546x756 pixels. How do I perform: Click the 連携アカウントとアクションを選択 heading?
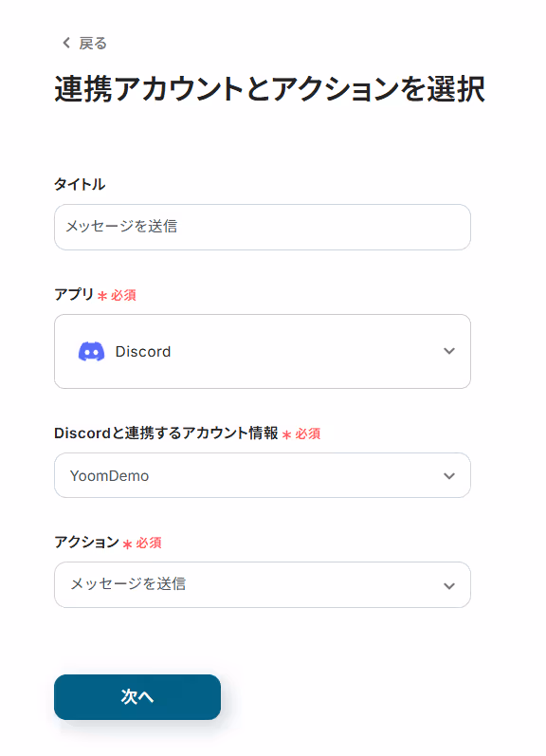click(x=269, y=89)
